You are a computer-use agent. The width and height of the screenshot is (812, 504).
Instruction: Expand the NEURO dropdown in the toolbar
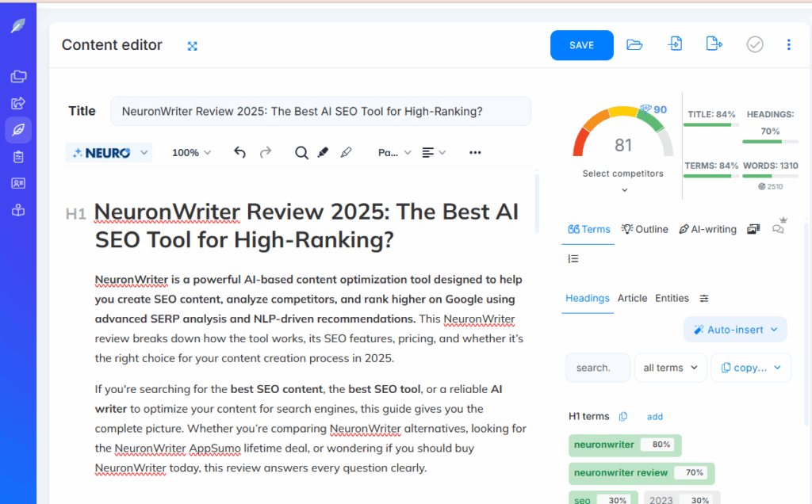click(109, 152)
